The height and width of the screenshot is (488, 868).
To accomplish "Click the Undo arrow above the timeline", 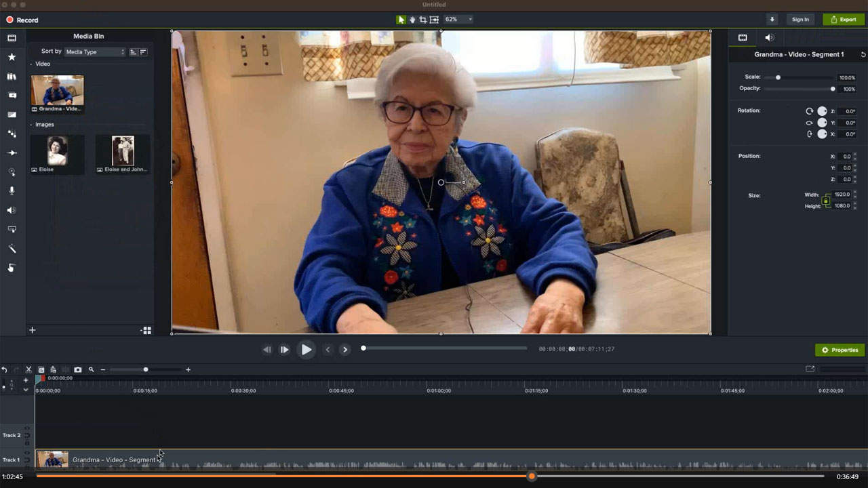I will (5, 369).
